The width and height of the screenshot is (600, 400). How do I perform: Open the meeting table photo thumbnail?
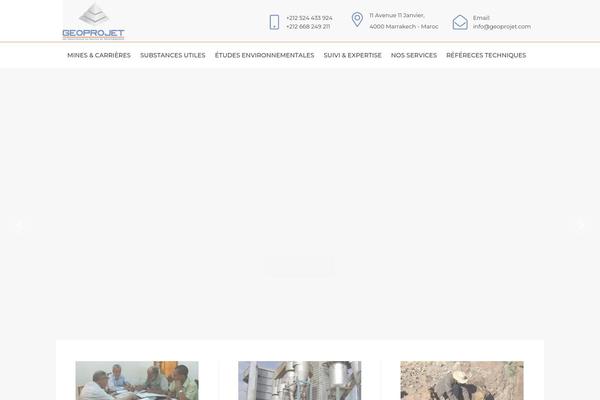click(137, 380)
